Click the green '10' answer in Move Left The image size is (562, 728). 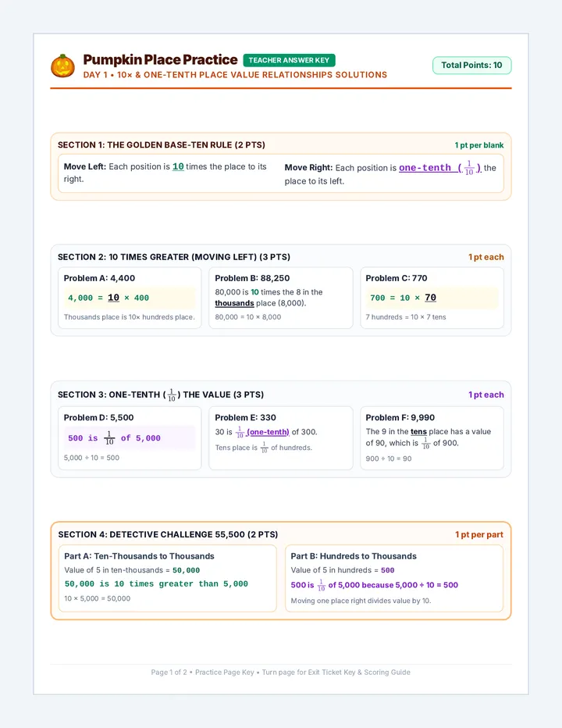point(178,166)
